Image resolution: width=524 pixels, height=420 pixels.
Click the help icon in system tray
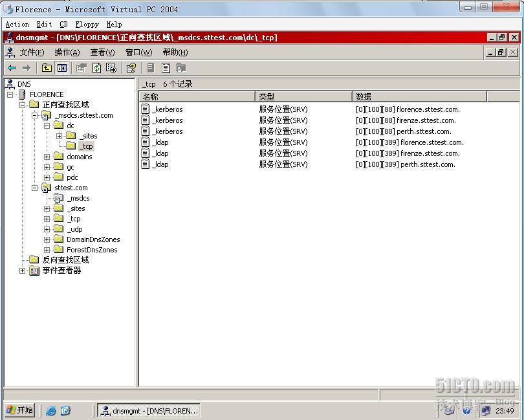click(x=466, y=411)
